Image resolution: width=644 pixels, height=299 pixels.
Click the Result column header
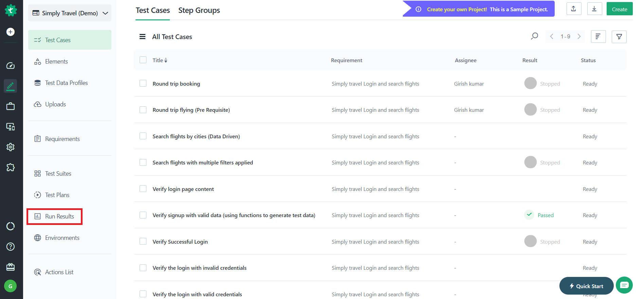tap(530, 60)
